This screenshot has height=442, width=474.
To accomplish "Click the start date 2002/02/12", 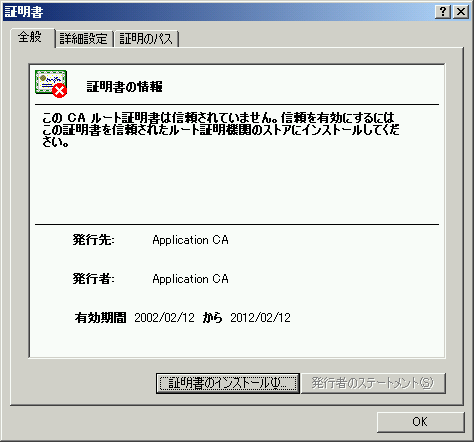I will [x=164, y=318].
